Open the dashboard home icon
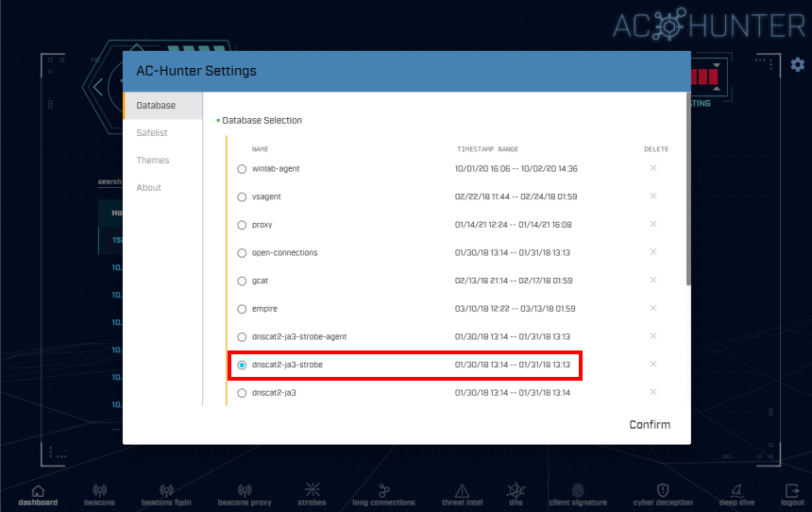812x512 pixels. click(x=38, y=490)
